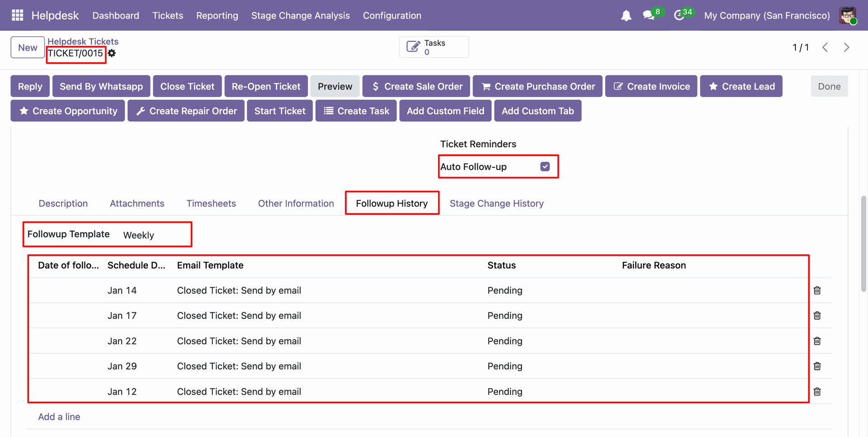Go to the next record arrow
This screenshot has height=437, width=868.
846,47
